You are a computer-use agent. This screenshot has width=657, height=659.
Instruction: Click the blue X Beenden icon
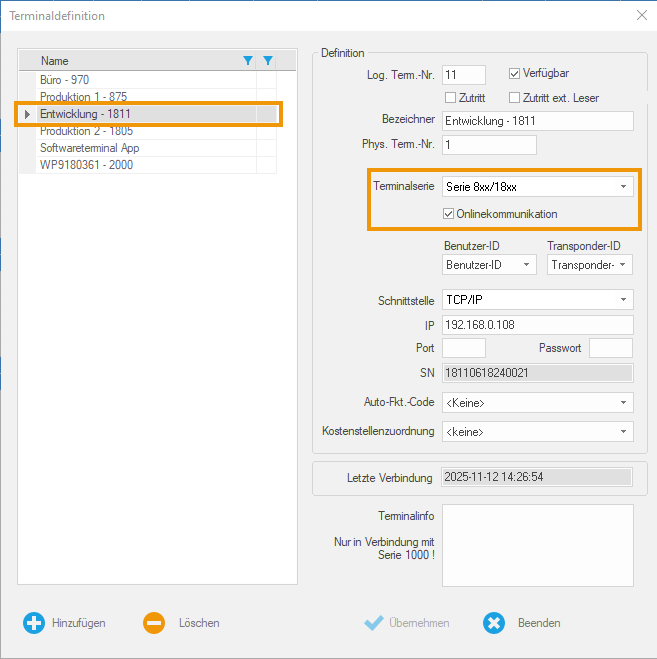tap(494, 622)
